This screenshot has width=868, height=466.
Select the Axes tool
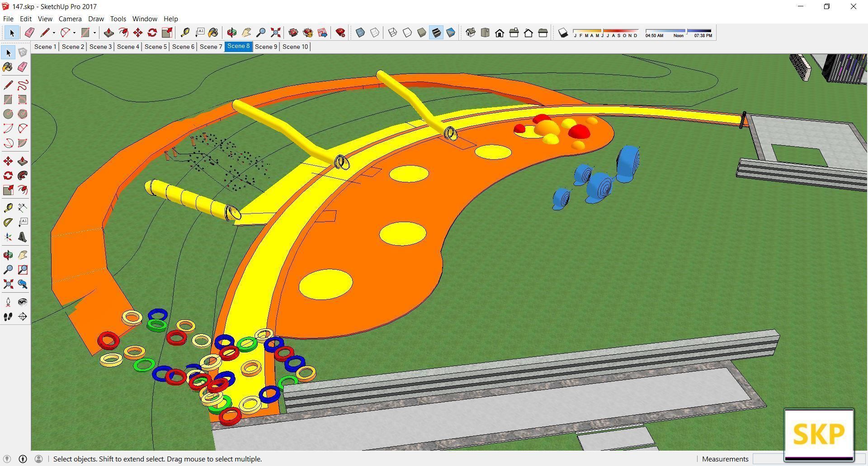click(8, 237)
